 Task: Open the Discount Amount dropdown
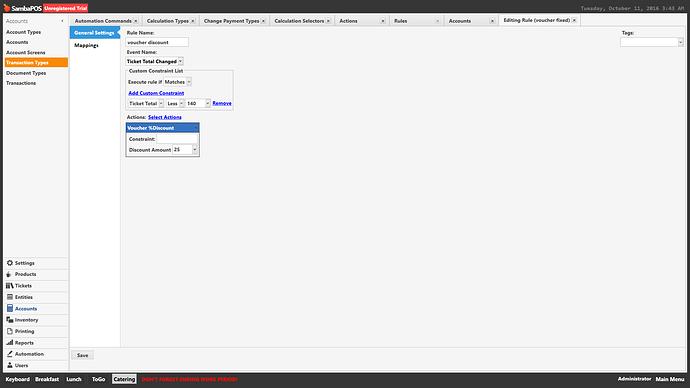[x=195, y=150]
